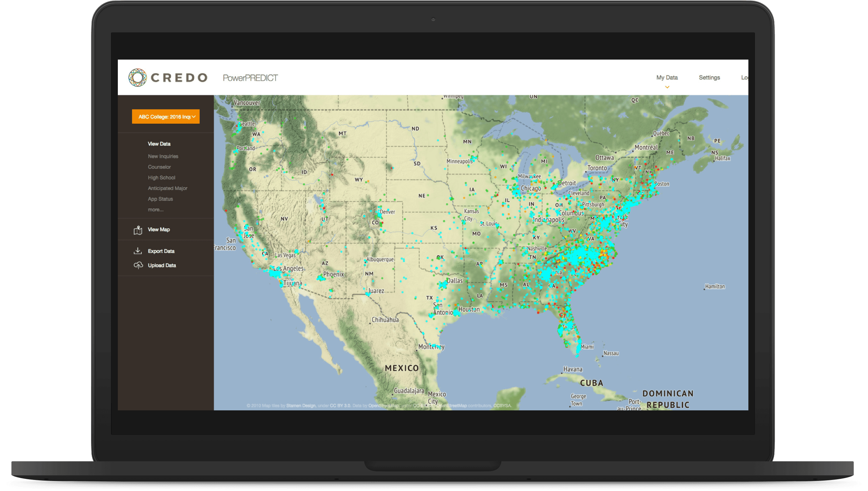Open the App Status view
This screenshot has height=491, width=868.
(160, 199)
